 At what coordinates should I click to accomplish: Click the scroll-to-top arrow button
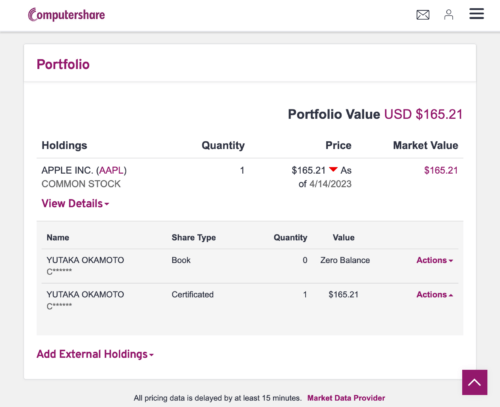click(474, 382)
